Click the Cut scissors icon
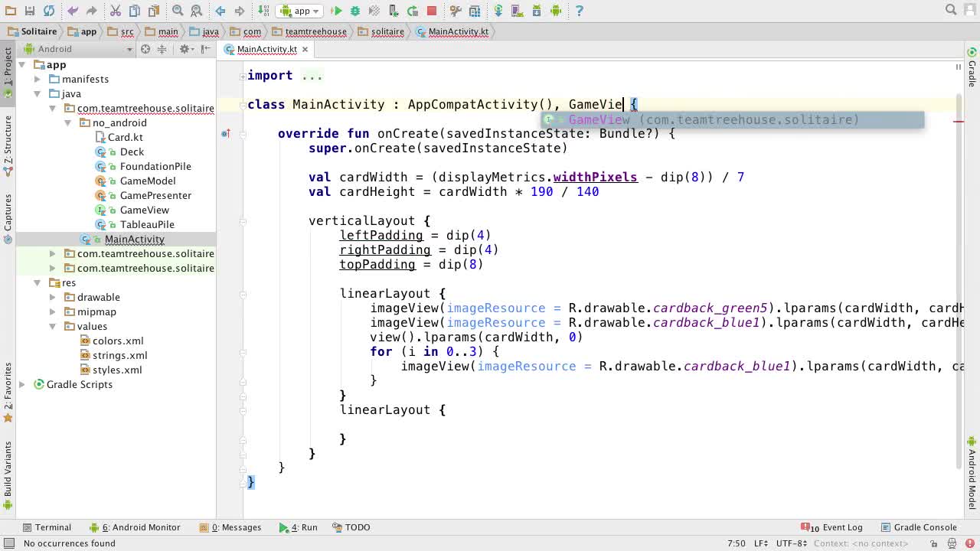 click(x=115, y=11)
